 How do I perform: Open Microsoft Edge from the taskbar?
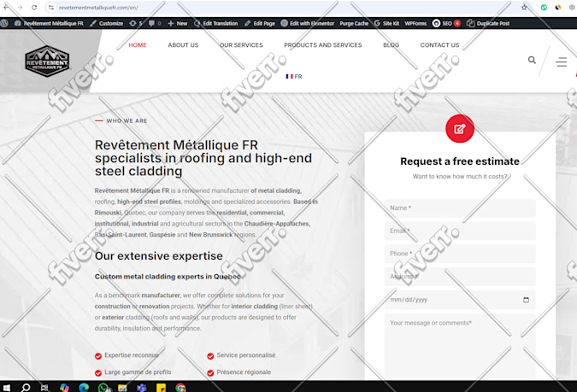(84, 388)
